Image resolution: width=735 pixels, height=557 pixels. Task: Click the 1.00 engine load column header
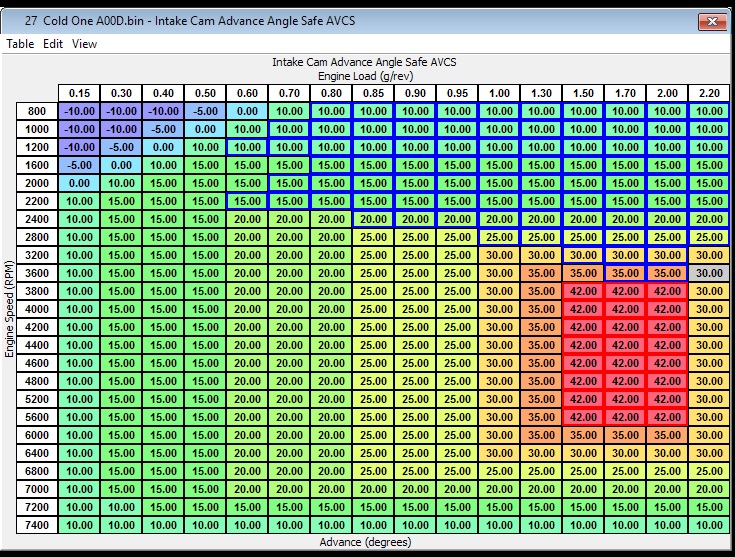coord(499,93)
